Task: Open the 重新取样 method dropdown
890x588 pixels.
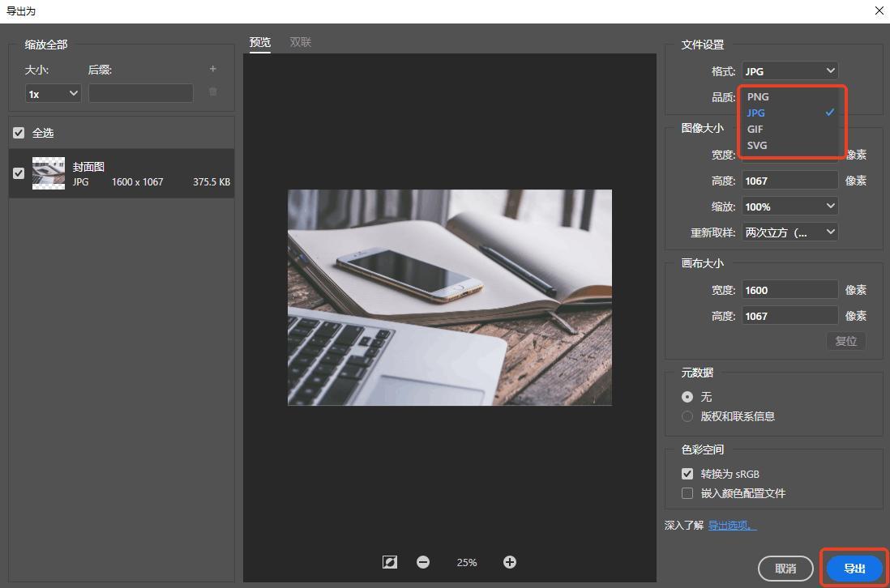Action: click(789, 232)
